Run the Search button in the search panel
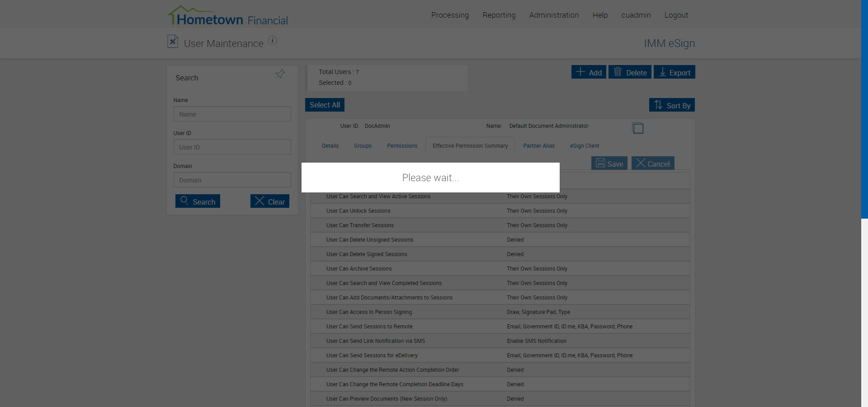Viewport: 868px width, 407px height. click(198, 201)
